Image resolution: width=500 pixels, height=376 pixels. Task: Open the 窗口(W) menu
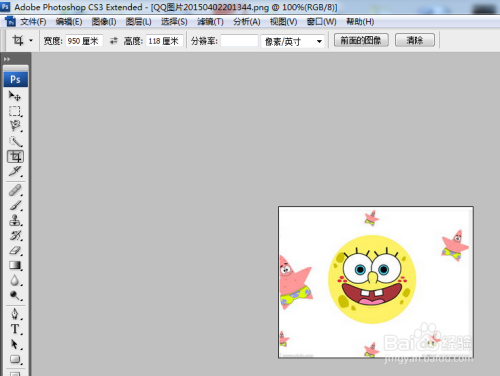coord(321,22)
